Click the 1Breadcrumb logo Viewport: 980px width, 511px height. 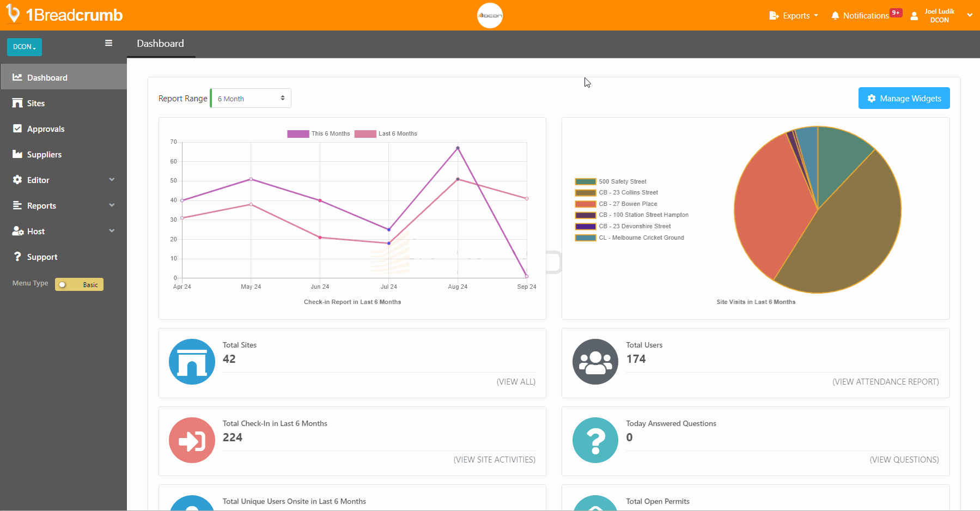pos(64,15)
